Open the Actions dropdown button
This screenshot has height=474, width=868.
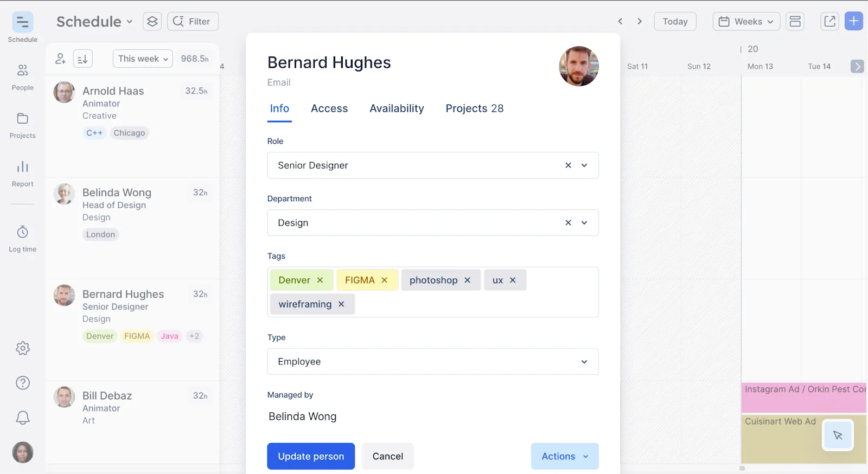tap(565, 456)
